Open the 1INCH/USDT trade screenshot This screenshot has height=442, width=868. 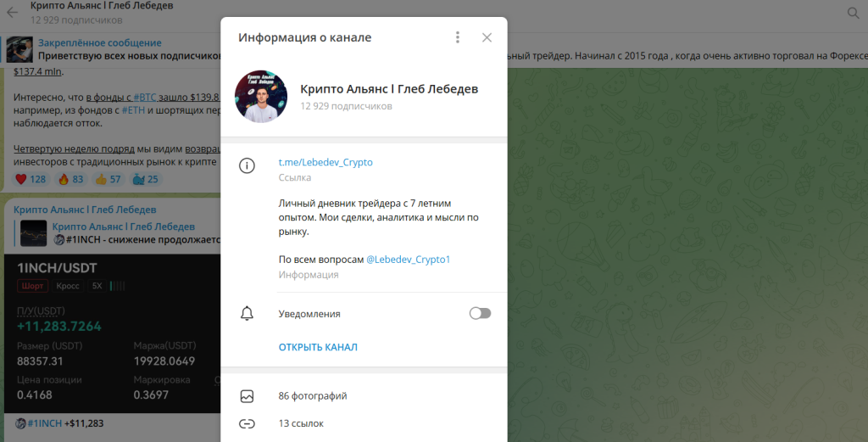[113, 333]
